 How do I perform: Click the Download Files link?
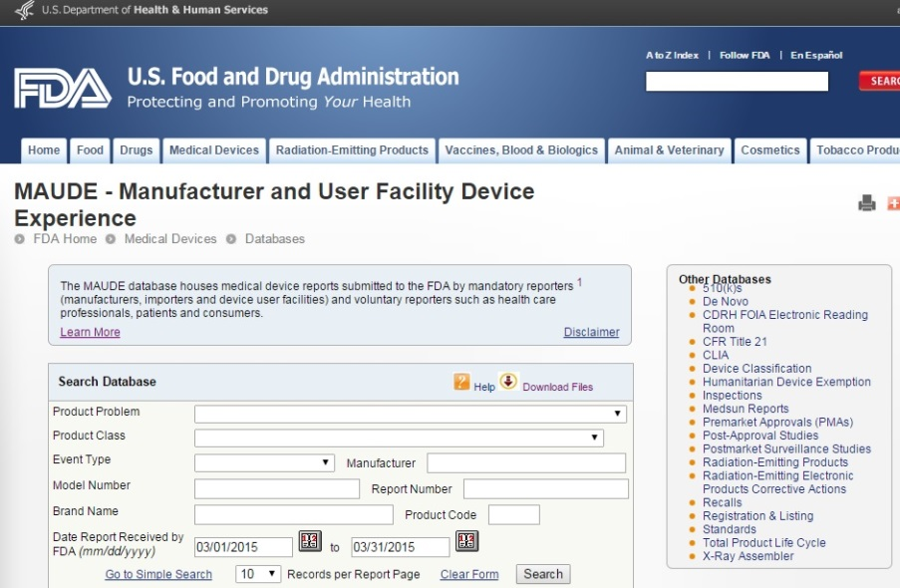click(557, 387)
